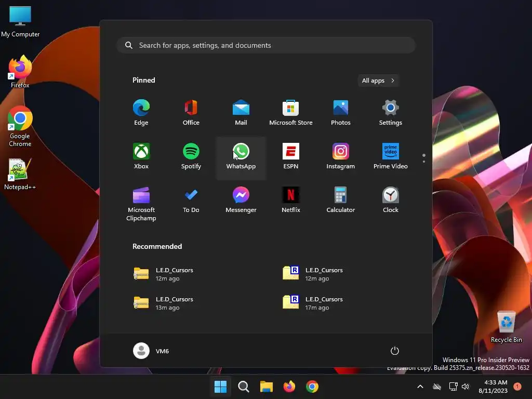532x399 pixels.
Task: Open the Clock app
Action: coord(391,200)
